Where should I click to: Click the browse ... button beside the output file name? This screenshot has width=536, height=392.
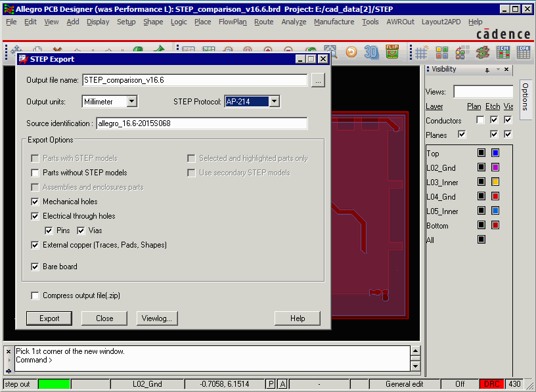[x=318, y=80]
